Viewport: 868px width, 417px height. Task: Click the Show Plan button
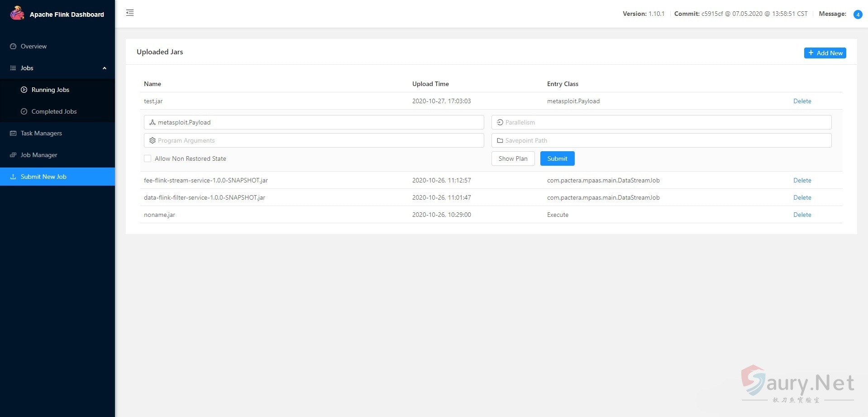pyautogui.click(x=513, y=158)
